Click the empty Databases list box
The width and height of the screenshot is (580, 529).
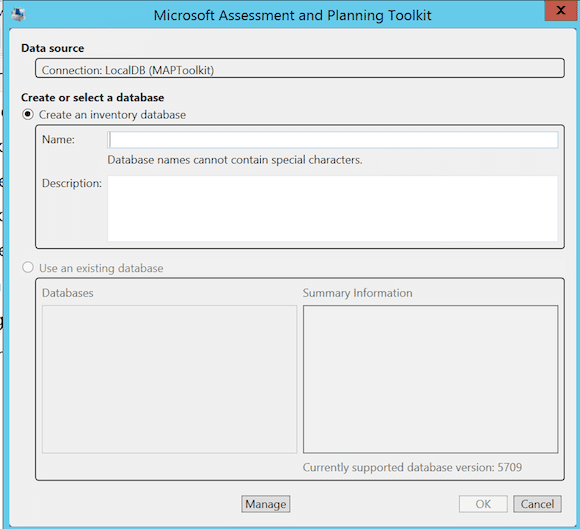click(x=169, y=379)
